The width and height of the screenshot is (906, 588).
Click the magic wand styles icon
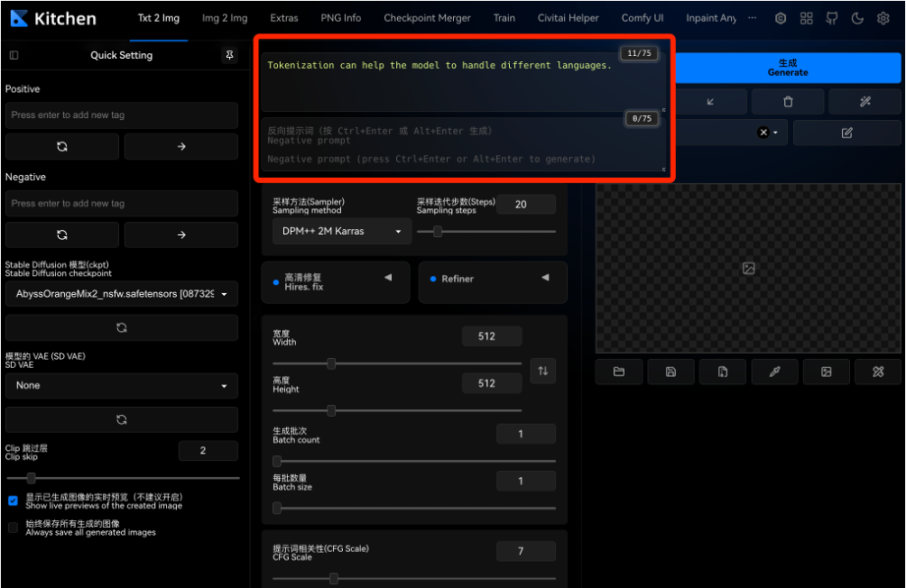pyautogui.click(x=865, y=102)
